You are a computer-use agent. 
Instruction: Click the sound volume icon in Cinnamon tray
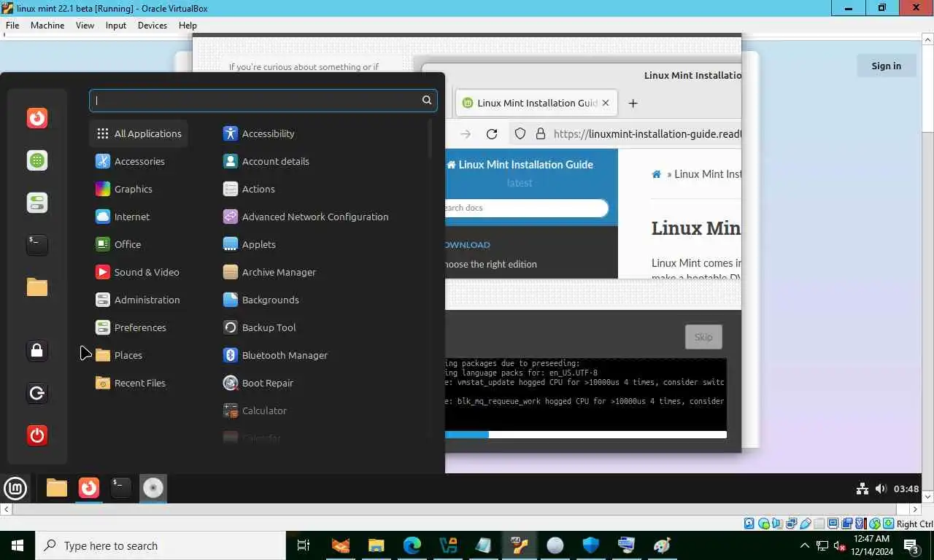coord(881,489)
